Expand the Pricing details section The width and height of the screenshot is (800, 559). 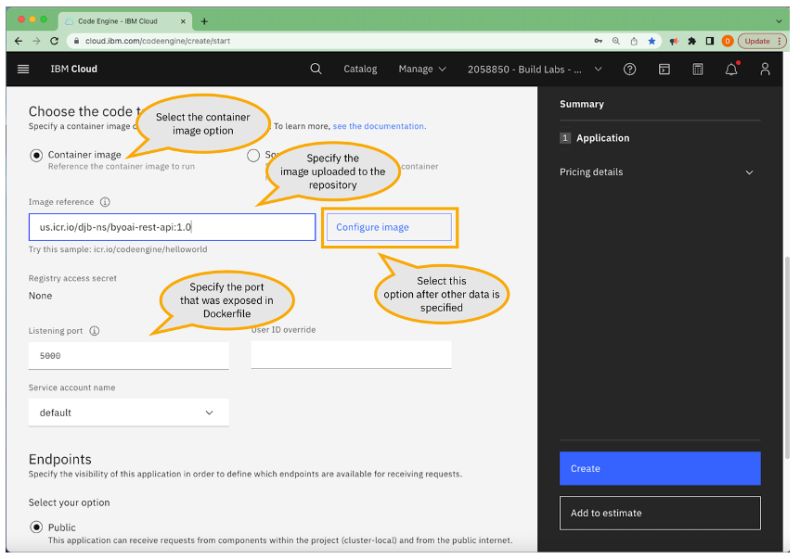(657, 172)
